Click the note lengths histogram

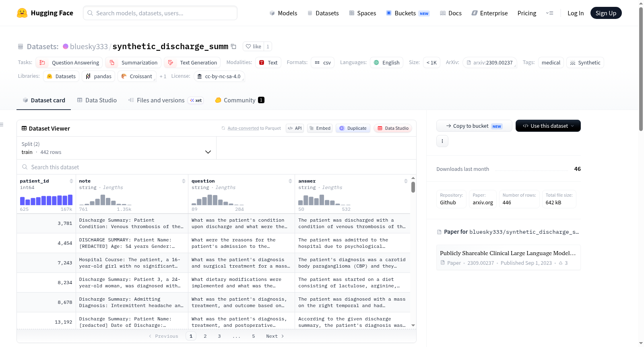105,200
